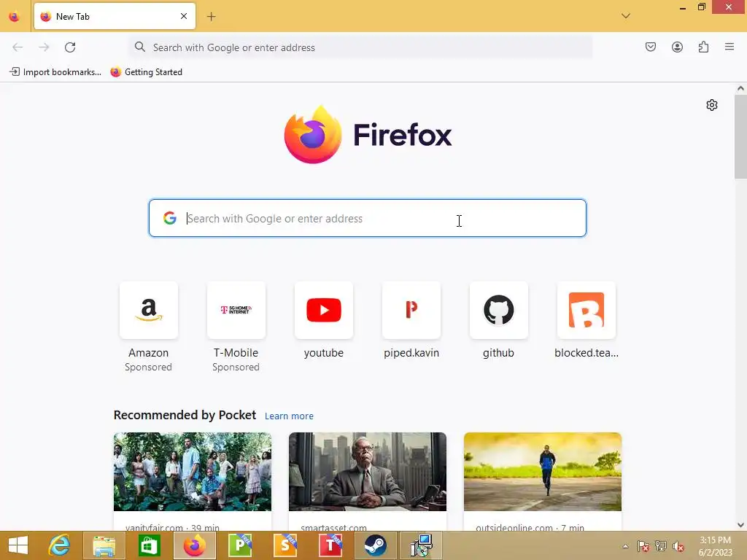Open the vanityfair.com Pocket story thumbnail
Image resolution: width=747 pixels, height=560 pixels.
point(193,472)
